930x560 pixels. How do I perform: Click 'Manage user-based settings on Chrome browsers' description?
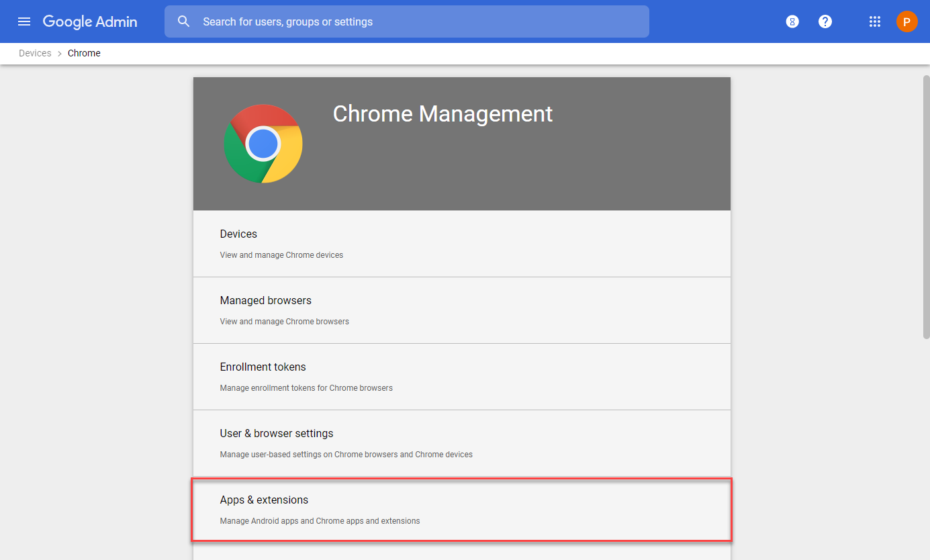pyautogui.click(x=346, y=455)
